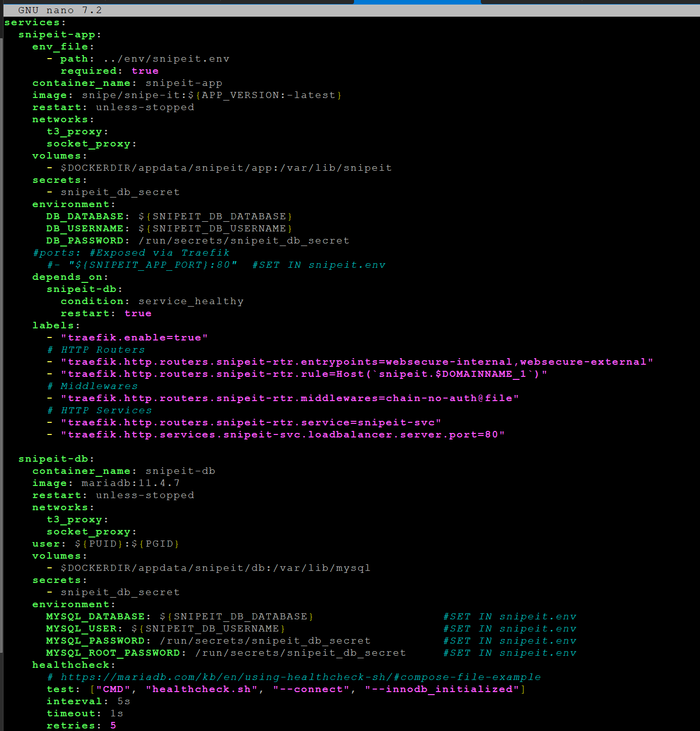Click the ../env/snipeit.env path value
The image size is (700, 731).
point(166,59)
